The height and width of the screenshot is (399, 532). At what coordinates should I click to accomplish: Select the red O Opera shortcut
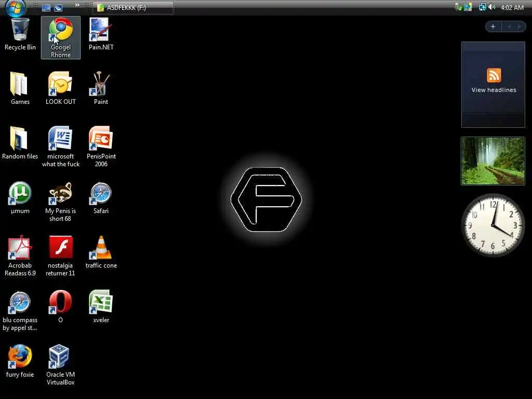pyautogui.click(x=60, y=307)
